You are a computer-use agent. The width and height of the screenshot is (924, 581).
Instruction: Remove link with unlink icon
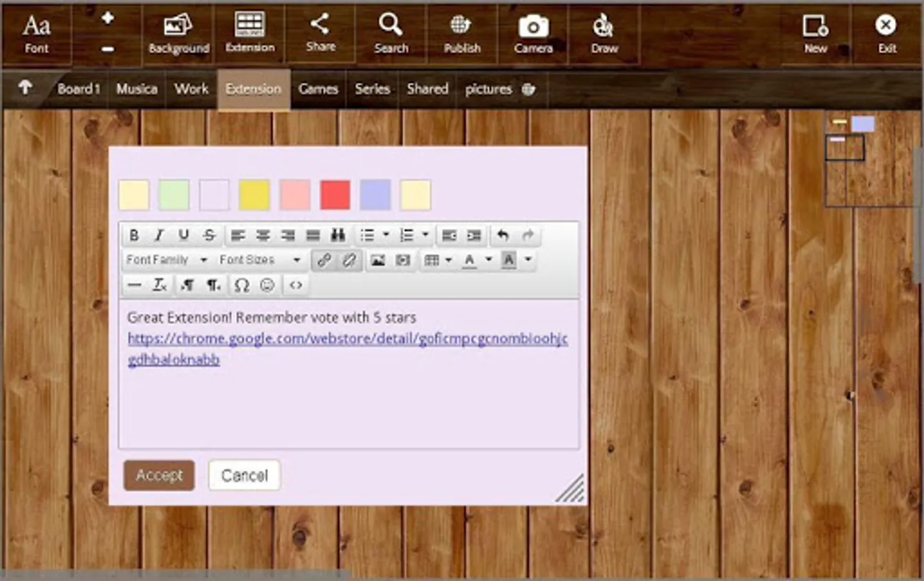[x=349, y=260]
